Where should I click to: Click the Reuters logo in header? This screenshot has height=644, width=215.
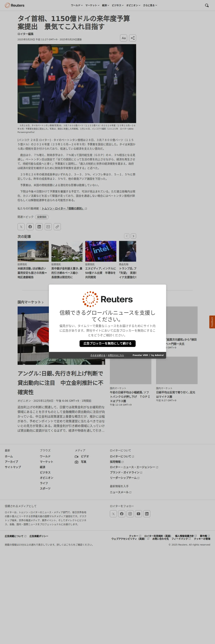coord(15,5)
